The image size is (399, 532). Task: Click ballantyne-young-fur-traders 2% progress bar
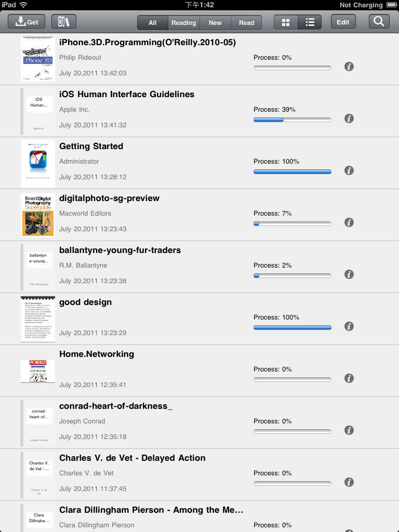(x=292, y=275)
